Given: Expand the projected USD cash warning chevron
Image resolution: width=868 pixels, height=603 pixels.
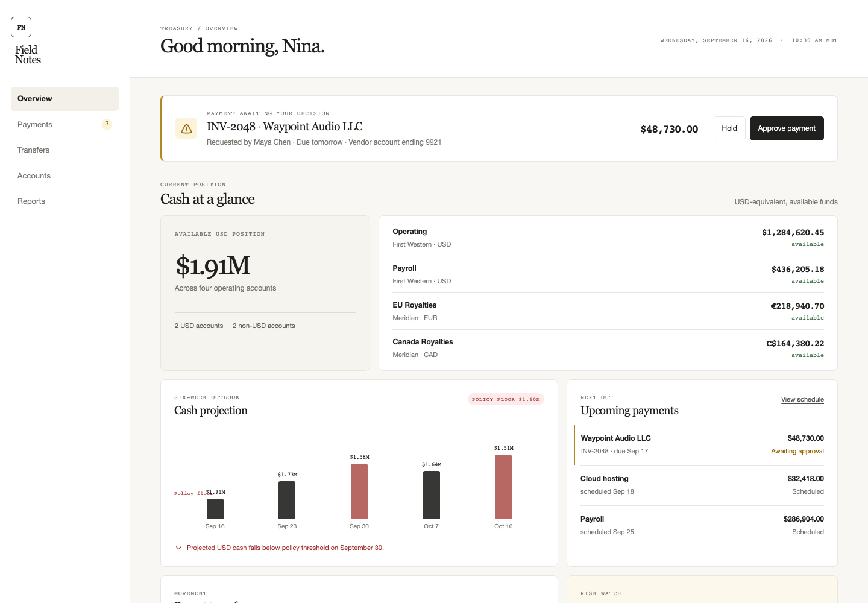Looking at the screenshot, I should [x=178, y=548].
